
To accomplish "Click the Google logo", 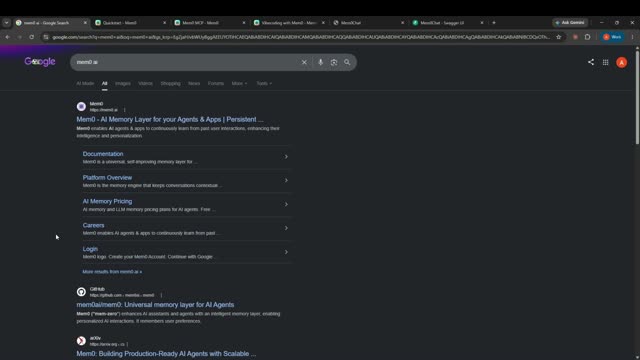I will 40,62.
